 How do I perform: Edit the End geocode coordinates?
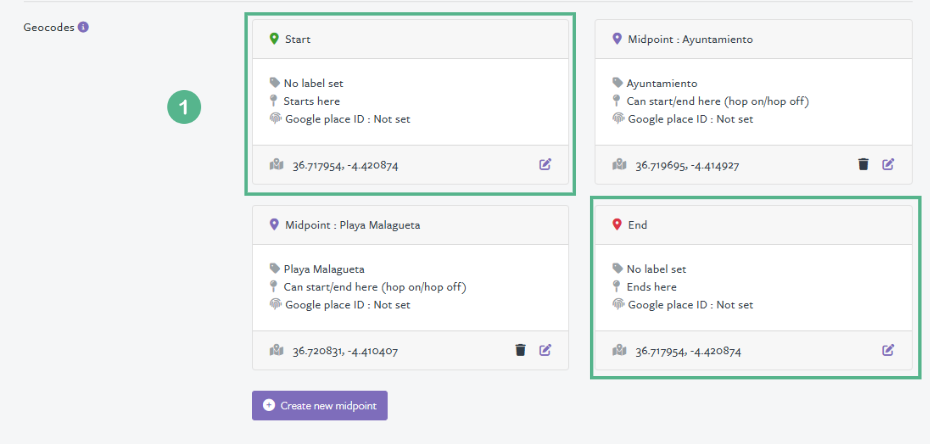tap(888, 350)
